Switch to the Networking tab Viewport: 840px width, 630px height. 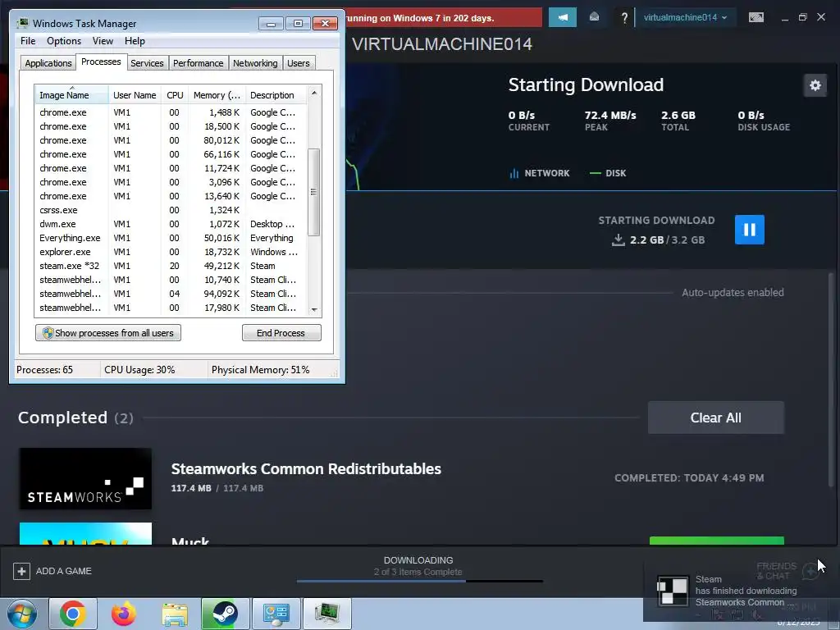click(x=255, y=63)
